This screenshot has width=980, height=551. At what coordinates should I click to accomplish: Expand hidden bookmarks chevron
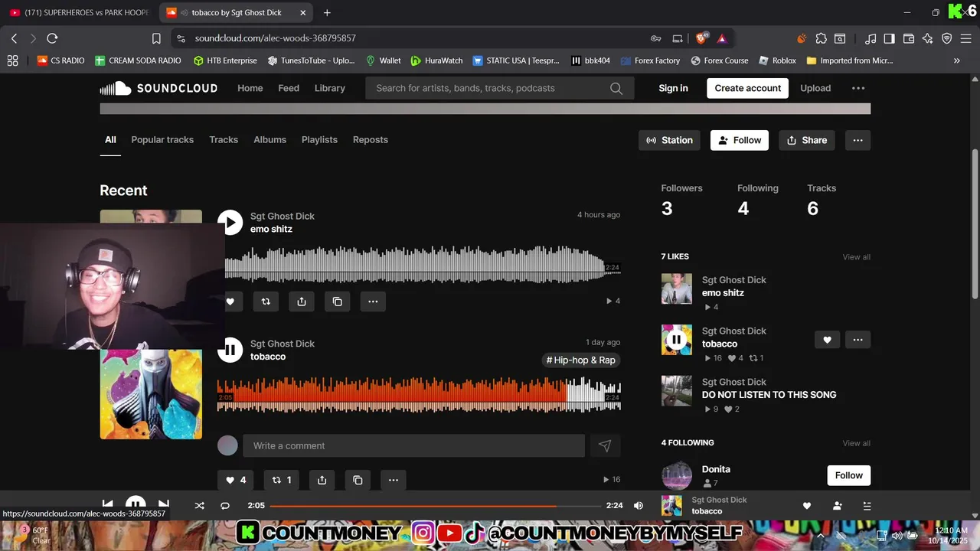[x=956, y=60]
